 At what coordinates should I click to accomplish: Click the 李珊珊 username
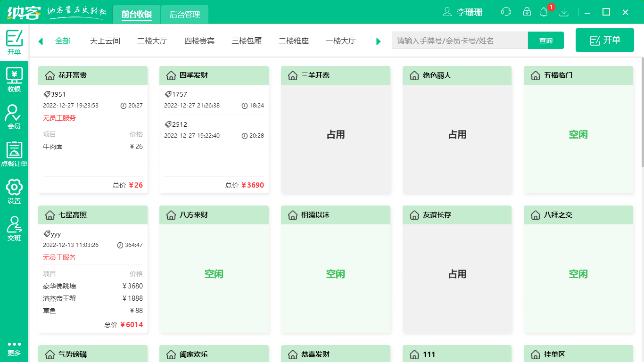pyautogui.click(x=470, y=12)
